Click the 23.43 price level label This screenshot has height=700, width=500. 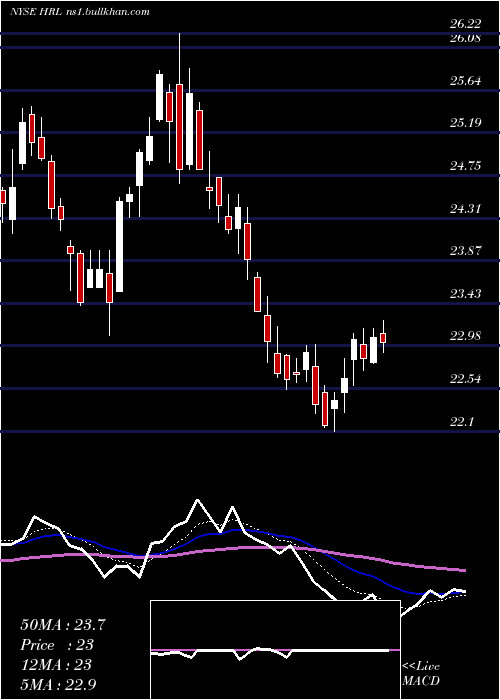tap(466, 294)
